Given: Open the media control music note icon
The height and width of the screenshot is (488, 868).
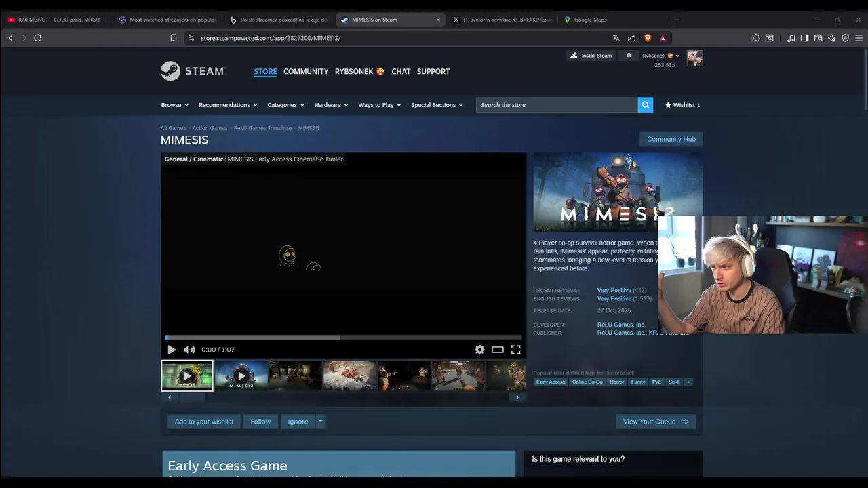Looking at the screenshot, I should 791,38.
